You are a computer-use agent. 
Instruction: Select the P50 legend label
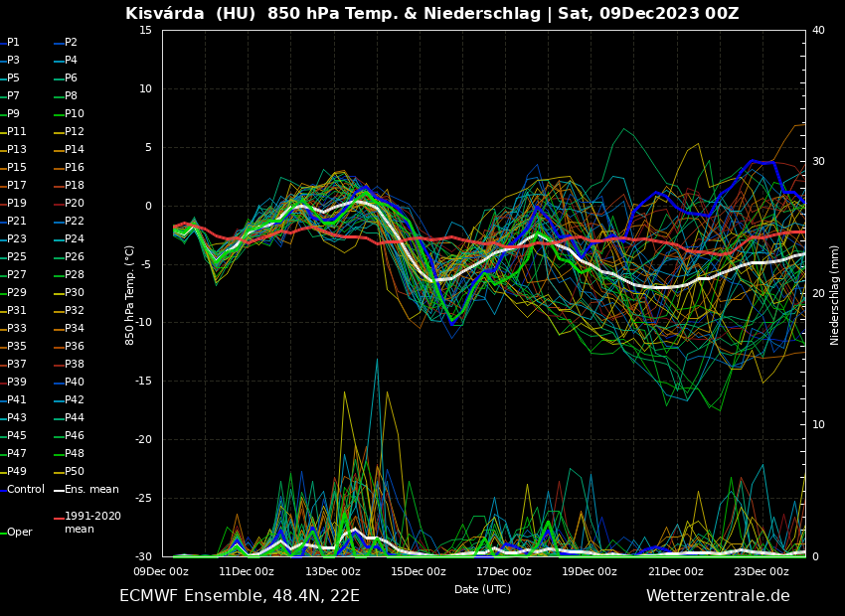click(x=75, y=472)
